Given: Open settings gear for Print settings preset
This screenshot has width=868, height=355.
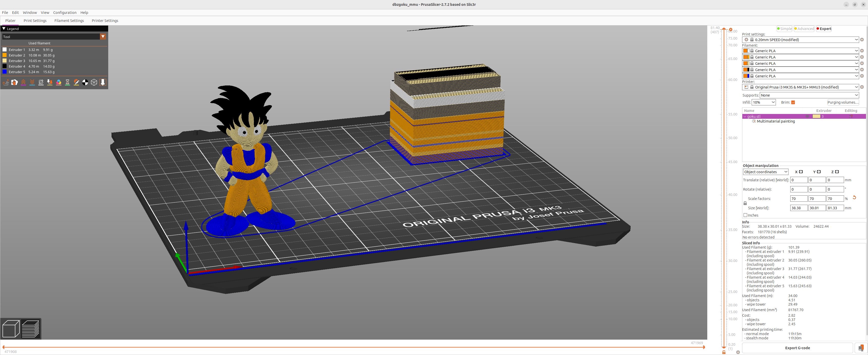Looking at the screenshot, I should click(862, 40).
